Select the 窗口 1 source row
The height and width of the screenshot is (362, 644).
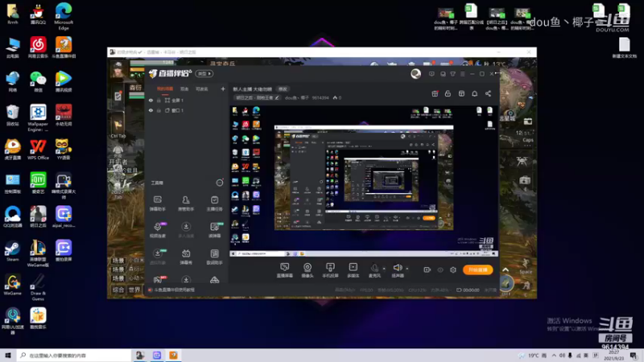[188, 110]
